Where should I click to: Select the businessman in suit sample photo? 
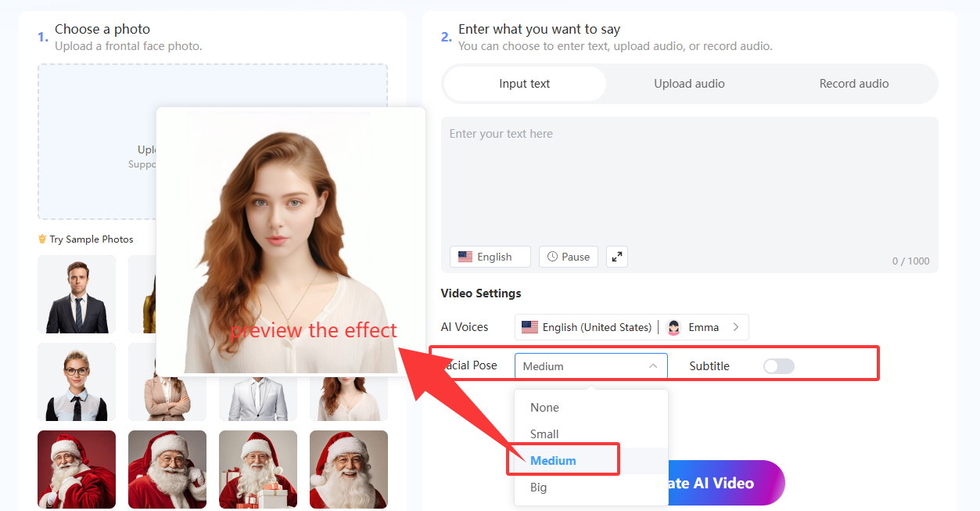(x=77, y=294)
